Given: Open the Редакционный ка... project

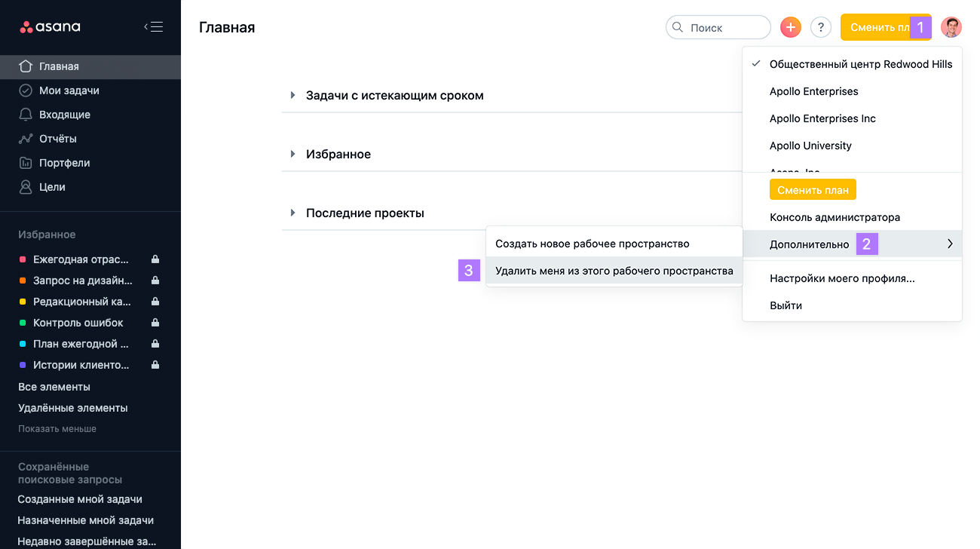Looking at the screenshot, I should [x=81, y=302].
